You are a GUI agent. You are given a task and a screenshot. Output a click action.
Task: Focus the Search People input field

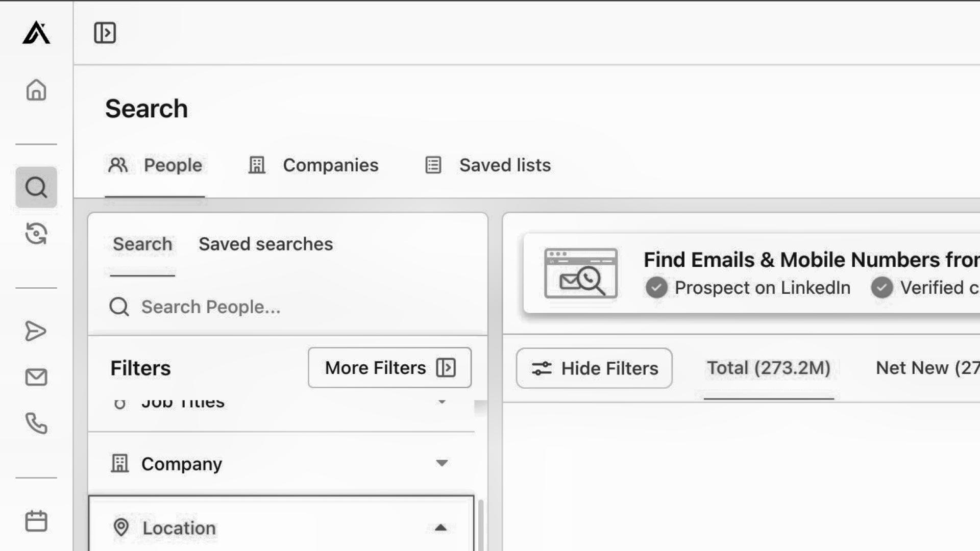(288, 307)
